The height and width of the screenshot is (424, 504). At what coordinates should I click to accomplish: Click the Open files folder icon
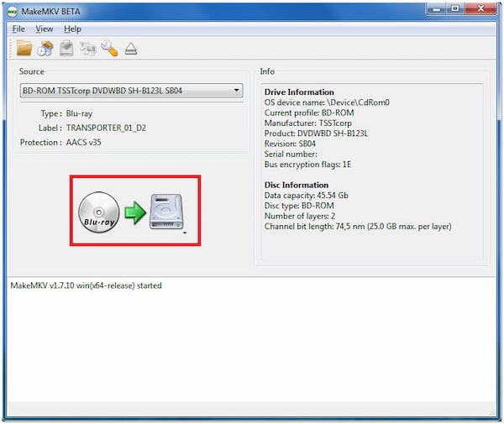click(x=24, y=49)
